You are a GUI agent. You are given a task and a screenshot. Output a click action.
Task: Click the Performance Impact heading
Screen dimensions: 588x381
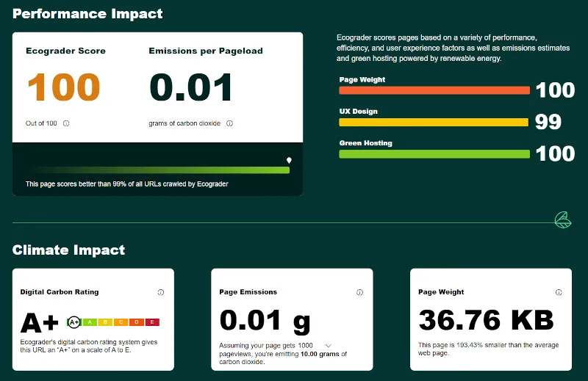click(x=87, y=14)
